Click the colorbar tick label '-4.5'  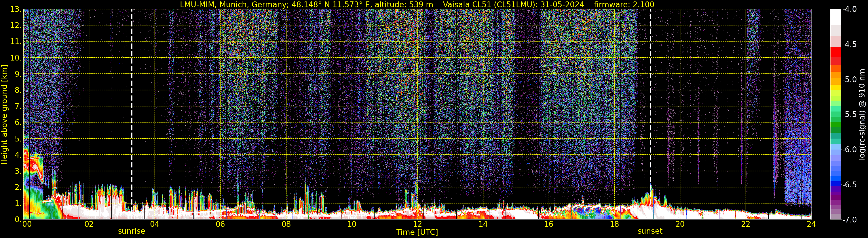[x=850, y=44]
